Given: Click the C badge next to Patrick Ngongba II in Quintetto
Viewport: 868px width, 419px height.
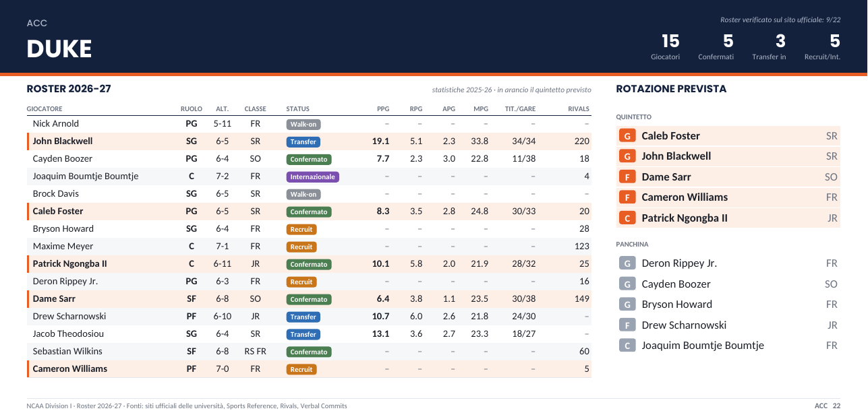Looking at the screenshot, I should pos(628,218).
